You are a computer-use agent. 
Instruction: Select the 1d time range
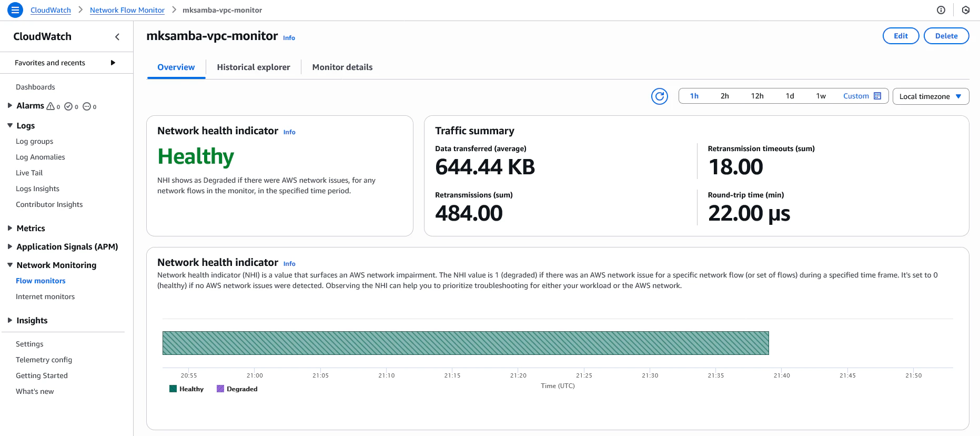(790, 96)
